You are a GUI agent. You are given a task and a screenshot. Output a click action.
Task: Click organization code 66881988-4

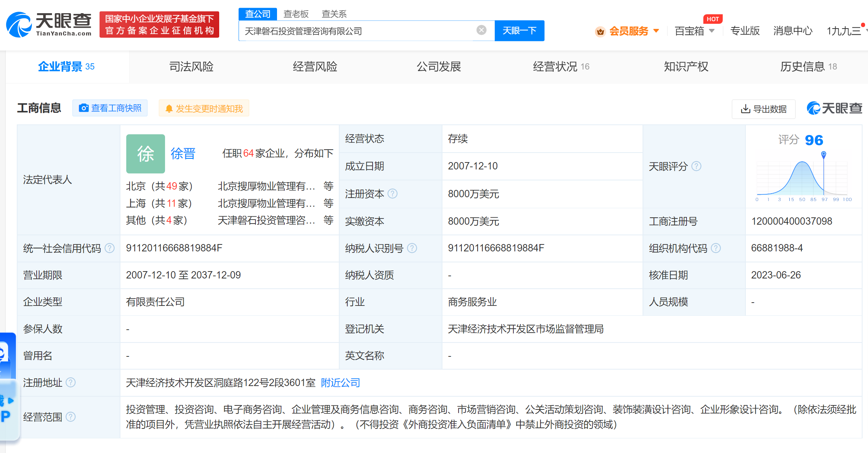click(x=777, y=248)
